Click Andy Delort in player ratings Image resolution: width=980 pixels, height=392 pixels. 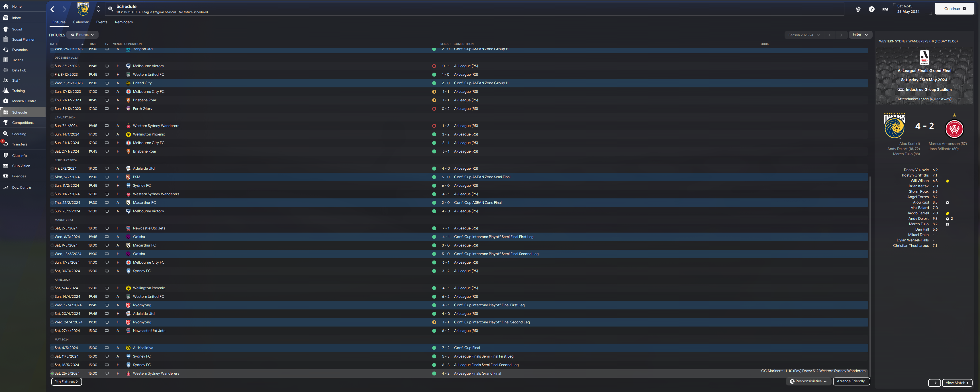tap(918, 219)
